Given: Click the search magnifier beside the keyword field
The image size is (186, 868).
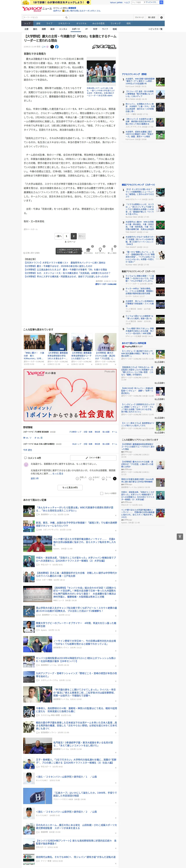Looking at the screenshot, I should tap(66, 18).
